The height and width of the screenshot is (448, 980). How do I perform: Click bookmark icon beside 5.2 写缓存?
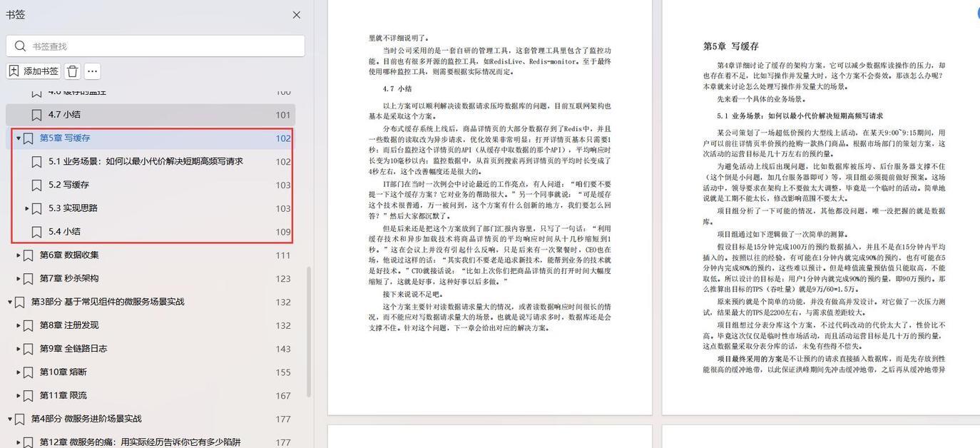(36, 185)
